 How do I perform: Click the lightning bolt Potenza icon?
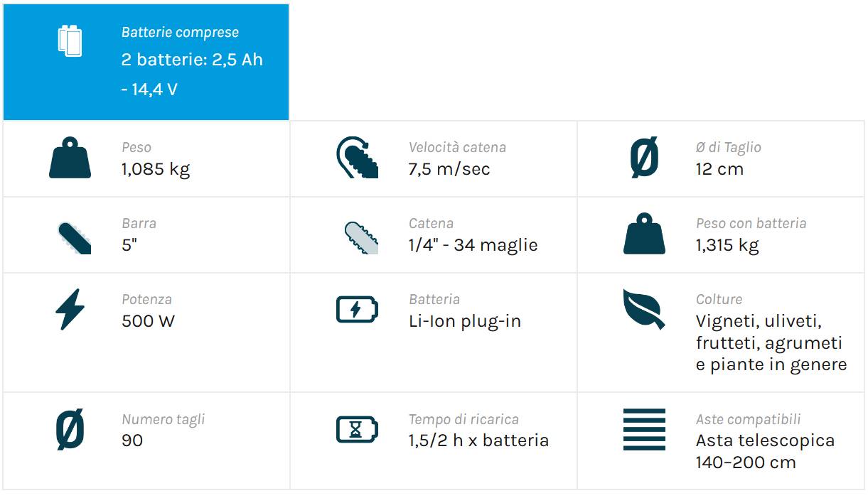[x=70, y=310]
